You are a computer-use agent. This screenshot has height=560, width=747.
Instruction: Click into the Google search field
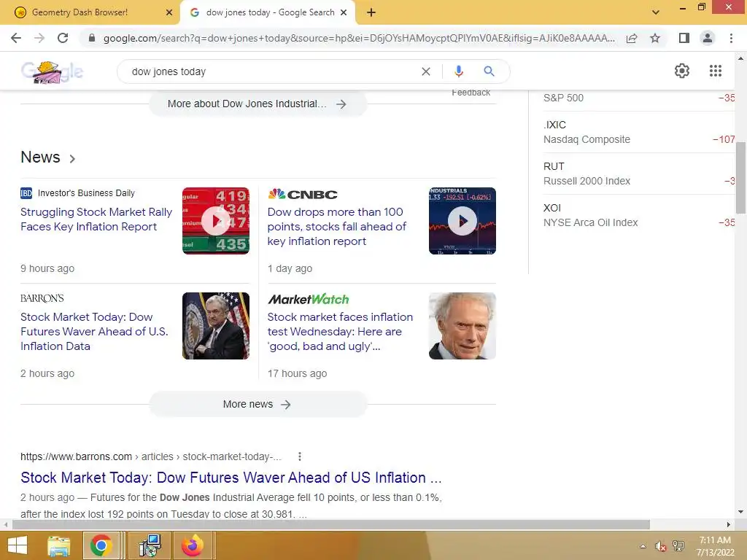coord(271,71)
